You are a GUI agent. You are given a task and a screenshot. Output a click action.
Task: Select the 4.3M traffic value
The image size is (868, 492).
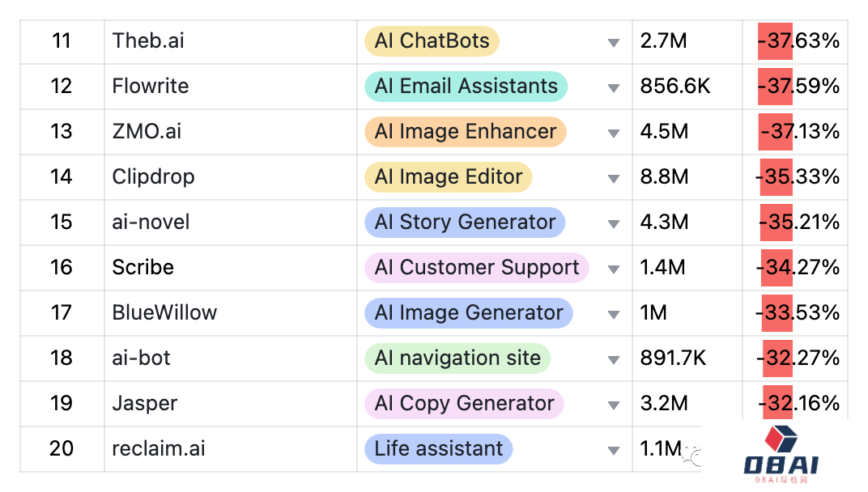tap(664, 223)
